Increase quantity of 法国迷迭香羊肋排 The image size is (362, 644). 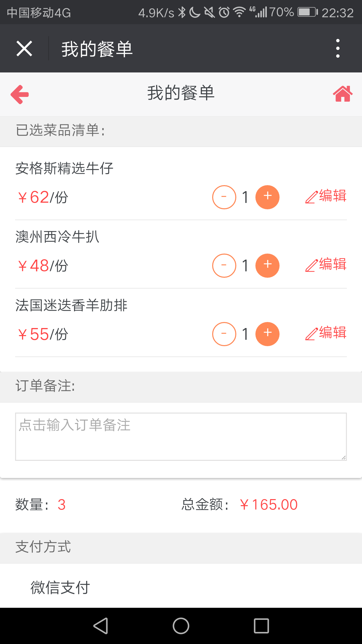pyautogui.click(x=267, y=334)
